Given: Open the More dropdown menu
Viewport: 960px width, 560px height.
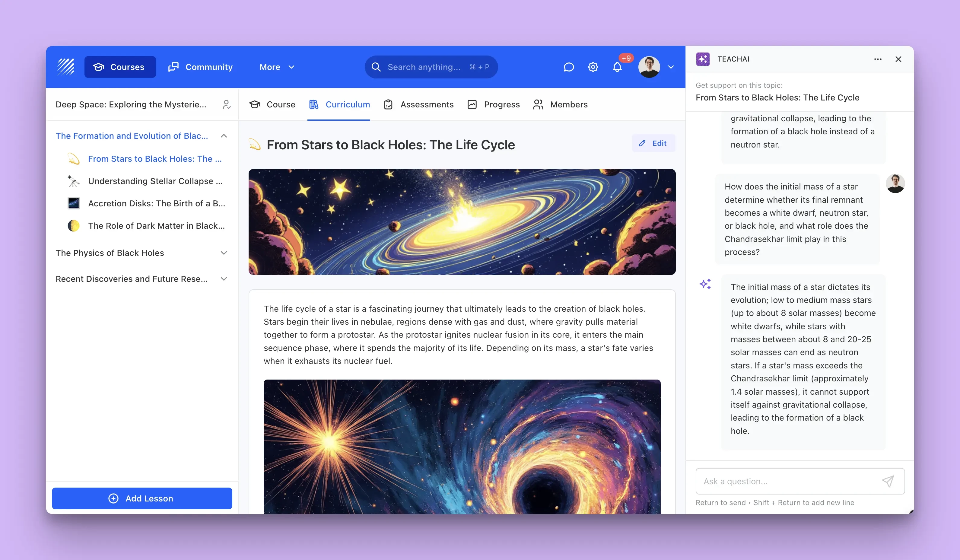Looking at the screenshot, I should [277, 67].
